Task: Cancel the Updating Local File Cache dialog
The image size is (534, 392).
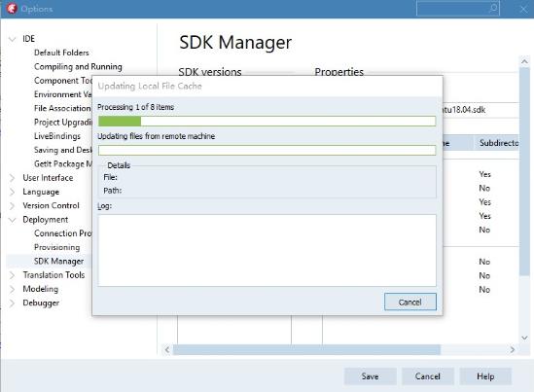Action: [410, 302]
